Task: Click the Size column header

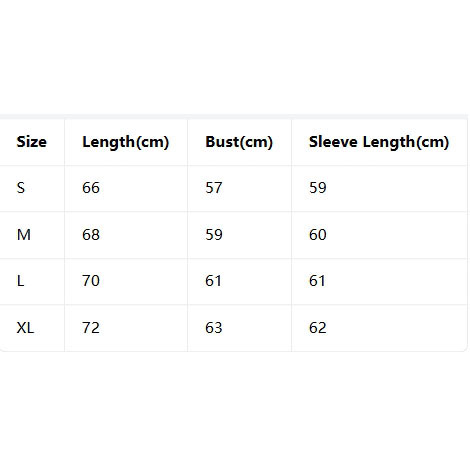Action: pos(32,142)
